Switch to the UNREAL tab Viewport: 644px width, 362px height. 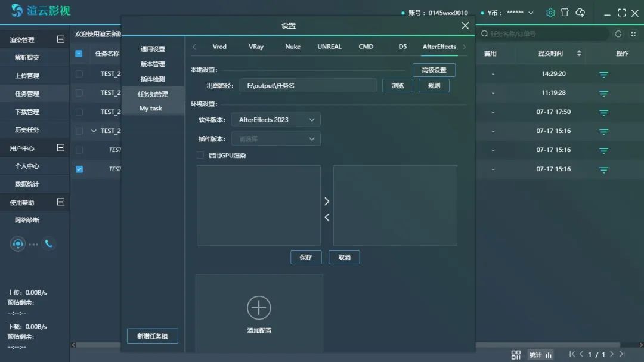click(329, 47)
